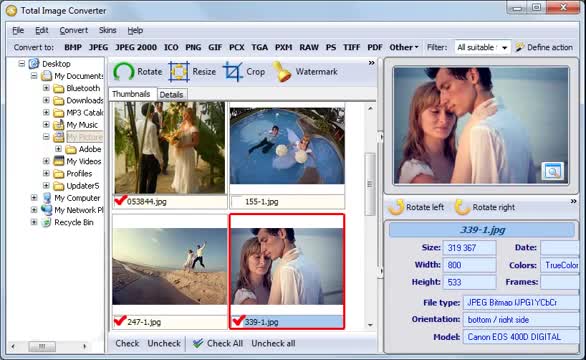Uncheck the 247-1.jpg checkbox
This screenshot has height=360, width=586.
pos(121,321)
